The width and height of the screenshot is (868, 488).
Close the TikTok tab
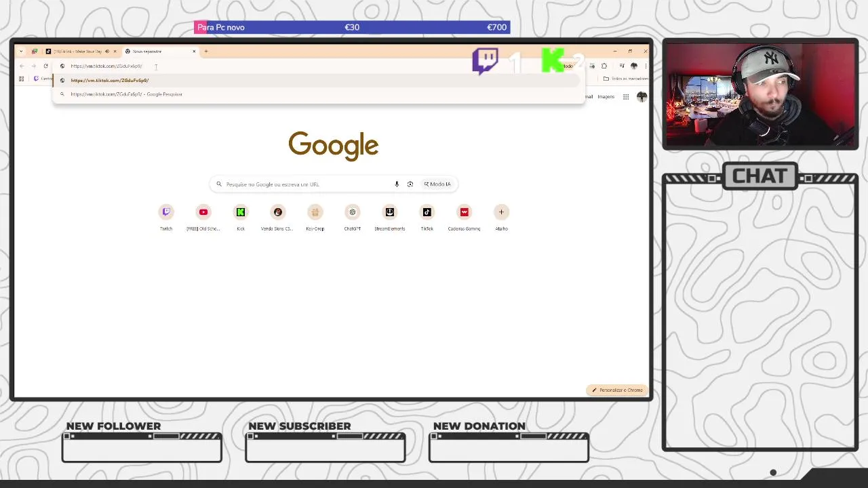[115, 52]
